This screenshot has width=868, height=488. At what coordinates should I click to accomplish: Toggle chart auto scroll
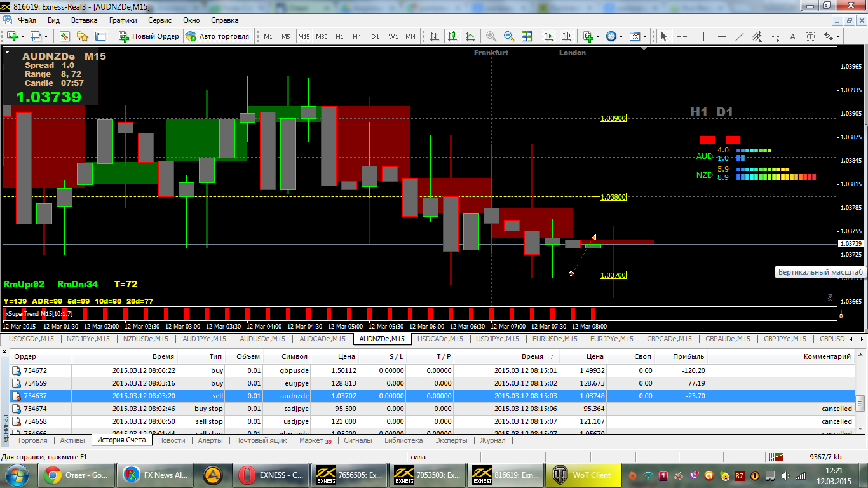pyautogui.click(x=548, y=36)
